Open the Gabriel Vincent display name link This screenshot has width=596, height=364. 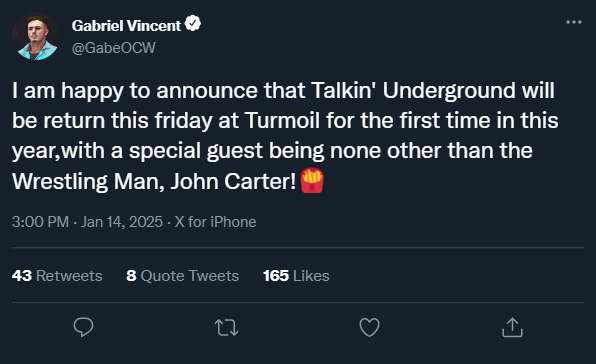tap(126, 26)
